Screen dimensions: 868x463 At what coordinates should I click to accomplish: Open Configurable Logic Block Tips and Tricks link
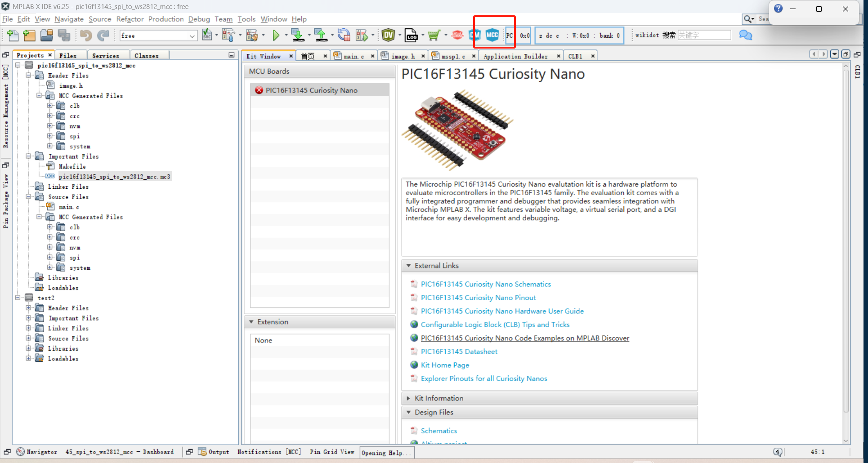coord(495,325)
